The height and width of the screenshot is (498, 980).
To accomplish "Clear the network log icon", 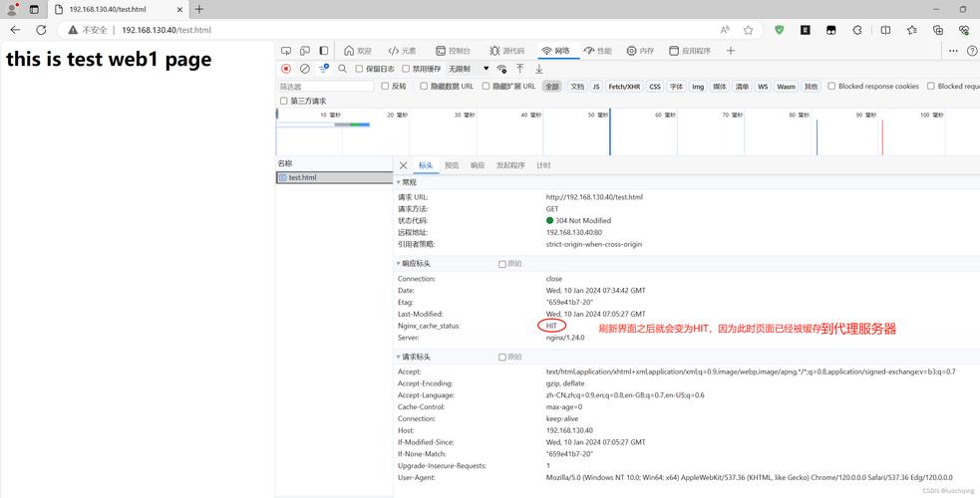I will tap(305, 69).
